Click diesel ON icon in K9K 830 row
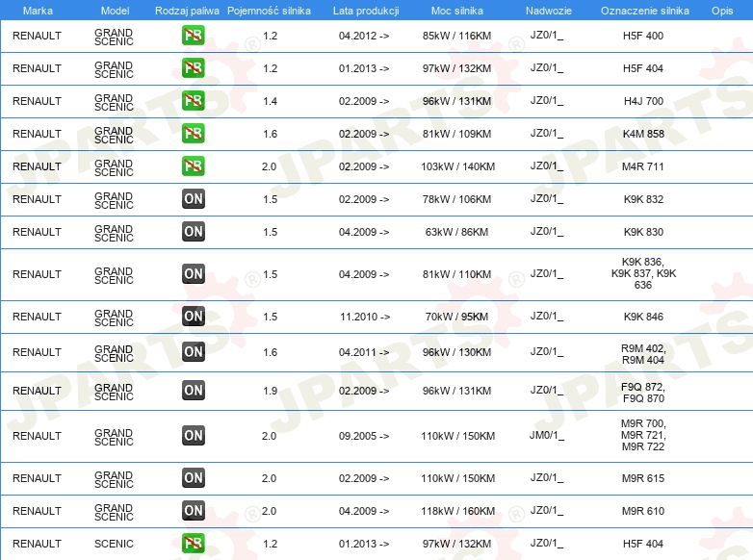The image size is (753, 560). pyautogui.click(x=193, y=231)
